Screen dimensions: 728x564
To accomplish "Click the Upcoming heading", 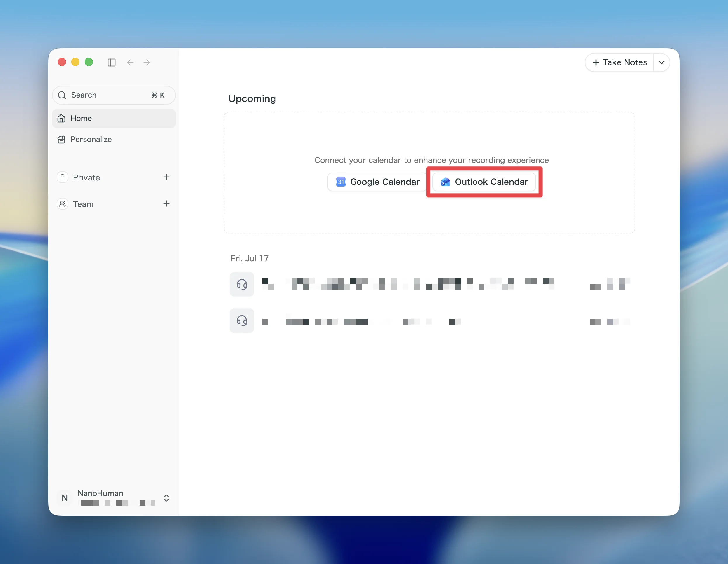I will pos(252,99).
